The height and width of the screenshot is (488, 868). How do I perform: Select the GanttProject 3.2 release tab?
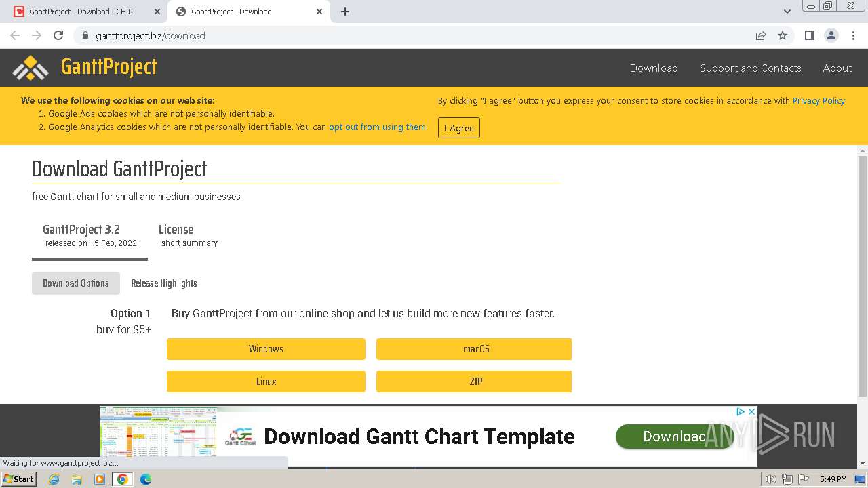[90, 236]
